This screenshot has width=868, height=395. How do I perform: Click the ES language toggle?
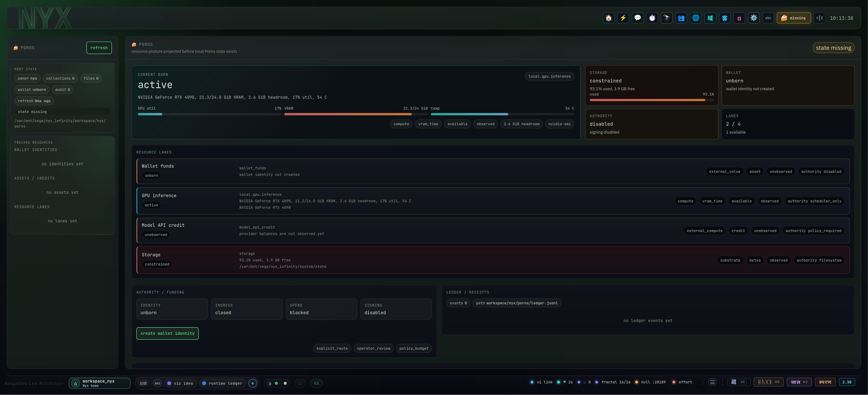click(316, 383)
